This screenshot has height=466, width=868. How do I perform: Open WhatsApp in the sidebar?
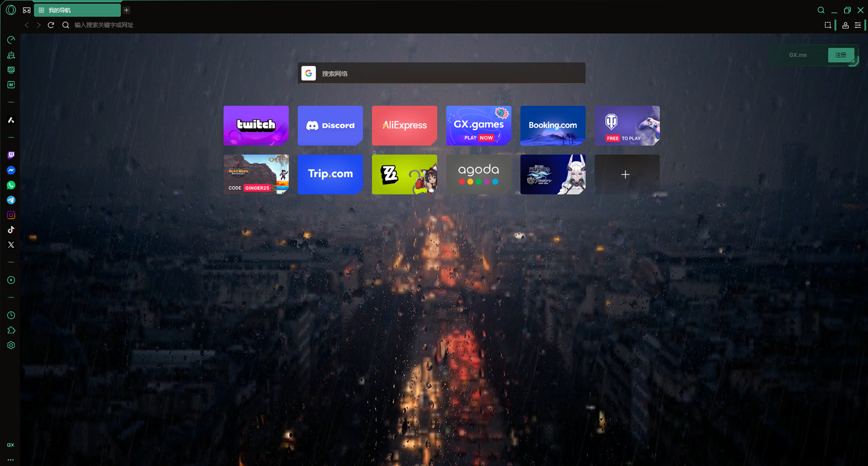pyautogui.click(x=11, y=185)
